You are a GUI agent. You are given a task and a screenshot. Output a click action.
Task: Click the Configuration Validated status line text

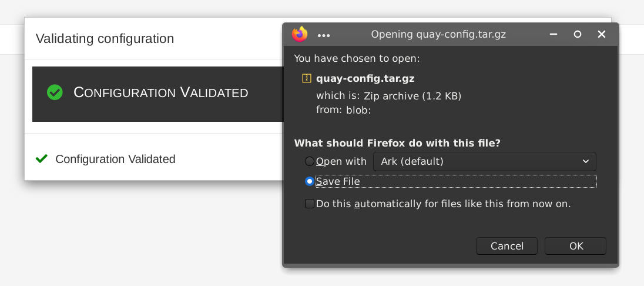115,159
